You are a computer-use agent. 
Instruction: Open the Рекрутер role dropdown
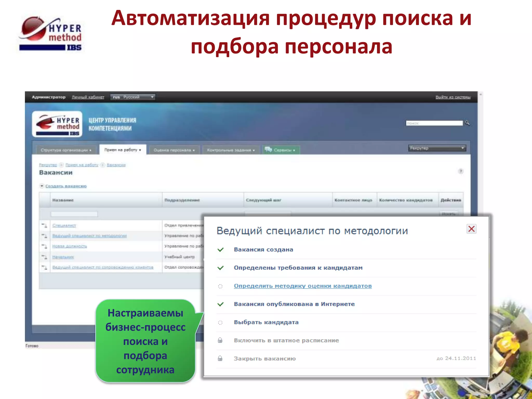point(437,148)
